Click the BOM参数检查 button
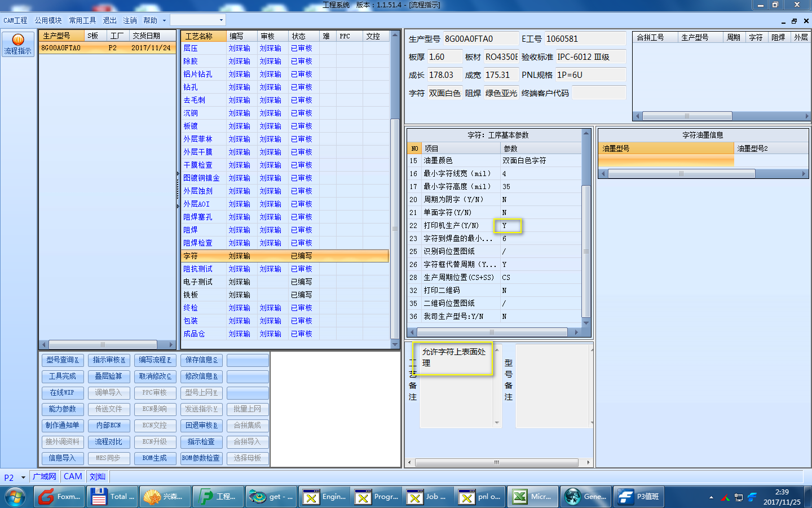Viewport: 812px width, 508px height. 201,458
